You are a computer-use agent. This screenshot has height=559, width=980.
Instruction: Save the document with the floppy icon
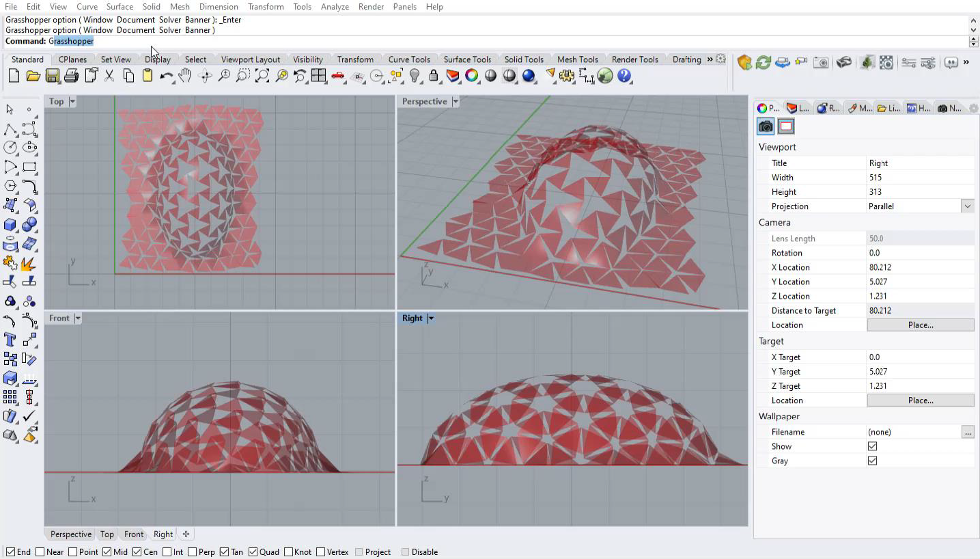[52, 76]
